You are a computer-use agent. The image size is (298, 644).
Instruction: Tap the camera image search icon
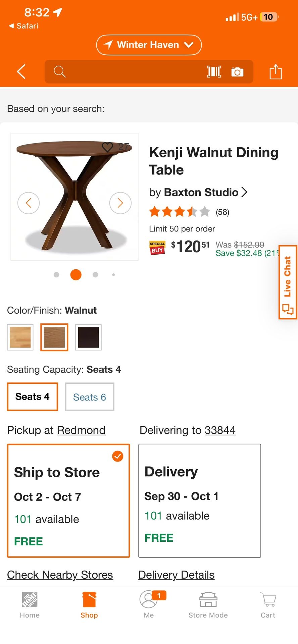(x=237, y=71)
